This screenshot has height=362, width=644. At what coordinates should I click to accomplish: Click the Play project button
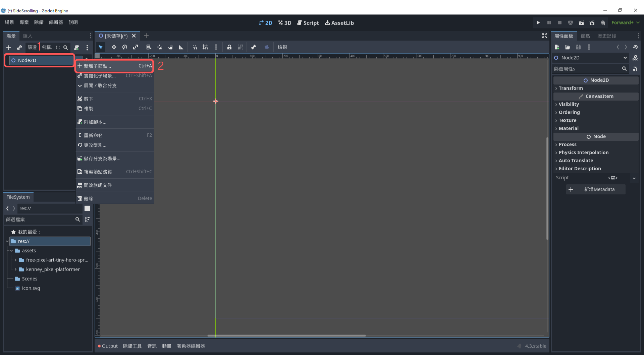(538, 23)
